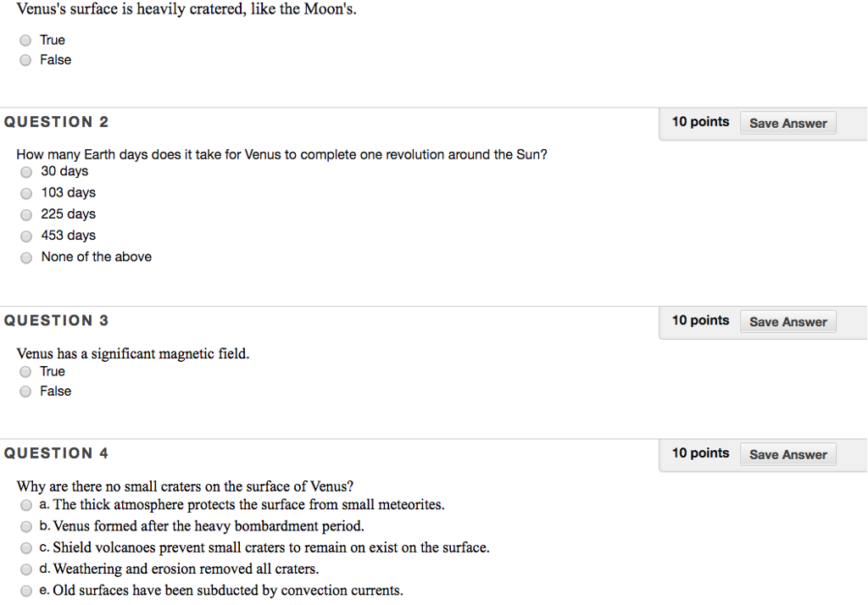Pick option d about weathering and erosion
The image size is (868, 605).
pyautogui.click(x=26, y=569)
